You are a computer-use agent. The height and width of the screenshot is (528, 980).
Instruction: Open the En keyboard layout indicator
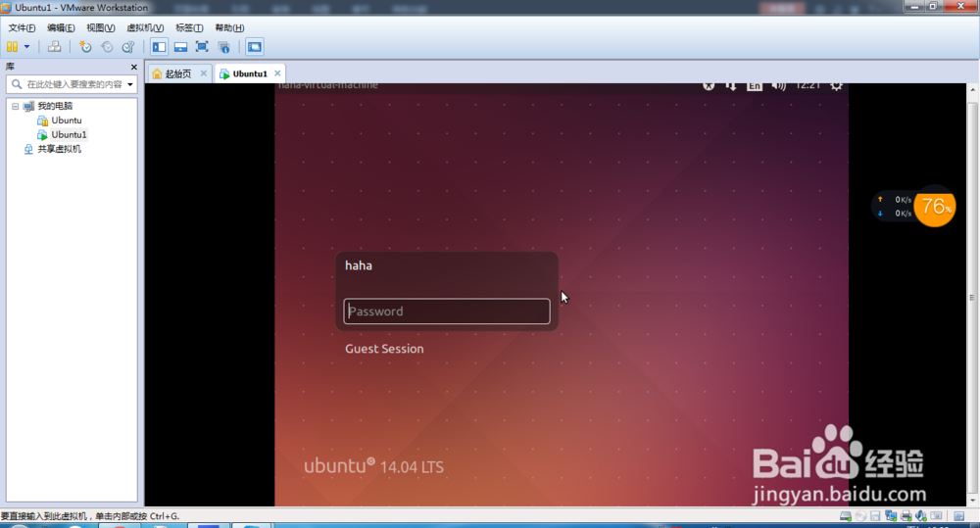click(x=755, y=86)
